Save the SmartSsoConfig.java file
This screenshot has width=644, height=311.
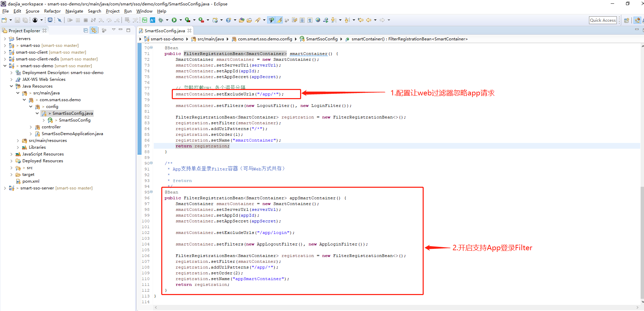[x=17, y=20]
